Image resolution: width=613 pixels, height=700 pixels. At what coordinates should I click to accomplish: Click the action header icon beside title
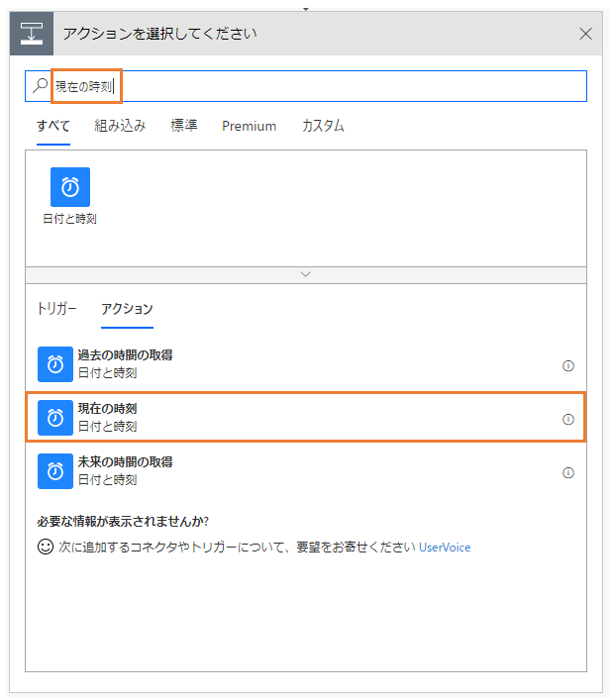tap(32, 34)
